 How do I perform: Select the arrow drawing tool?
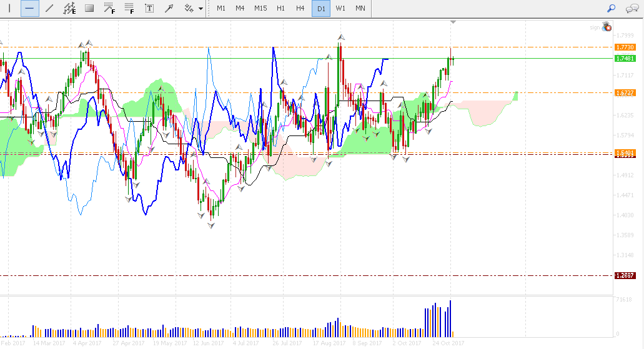169,8
